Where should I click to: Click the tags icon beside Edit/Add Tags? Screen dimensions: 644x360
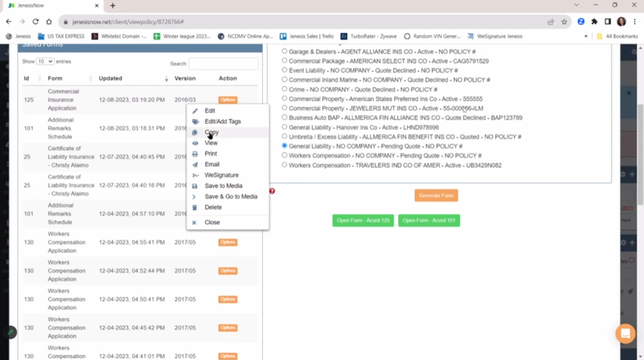[x=195, y=122]
